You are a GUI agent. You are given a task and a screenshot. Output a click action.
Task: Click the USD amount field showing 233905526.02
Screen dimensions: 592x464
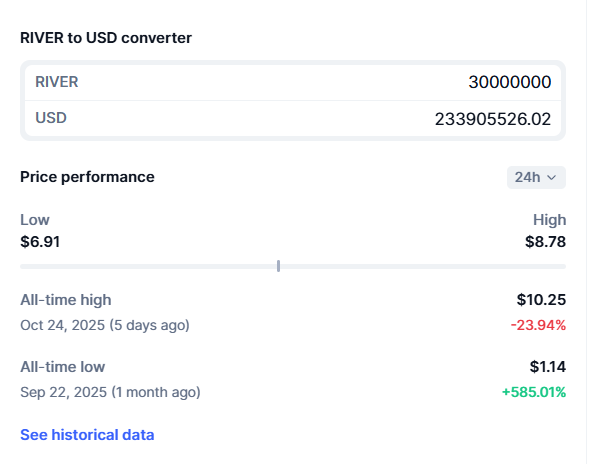point(293,119)
